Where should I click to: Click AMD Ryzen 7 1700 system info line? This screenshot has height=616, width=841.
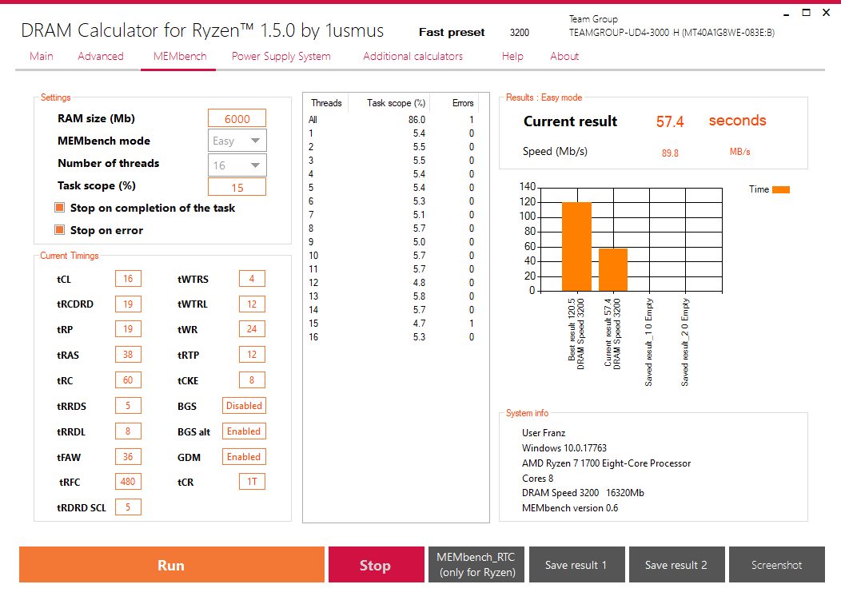(x=606, y=463)
